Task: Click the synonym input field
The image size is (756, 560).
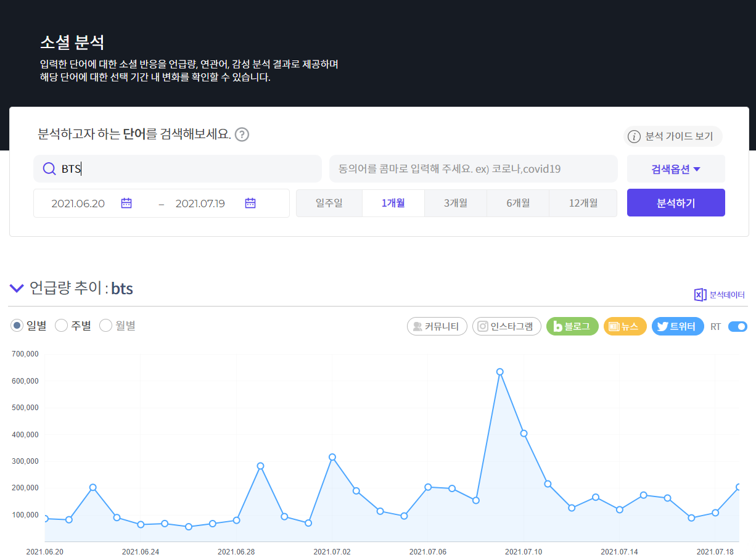Action: [474, 169]
